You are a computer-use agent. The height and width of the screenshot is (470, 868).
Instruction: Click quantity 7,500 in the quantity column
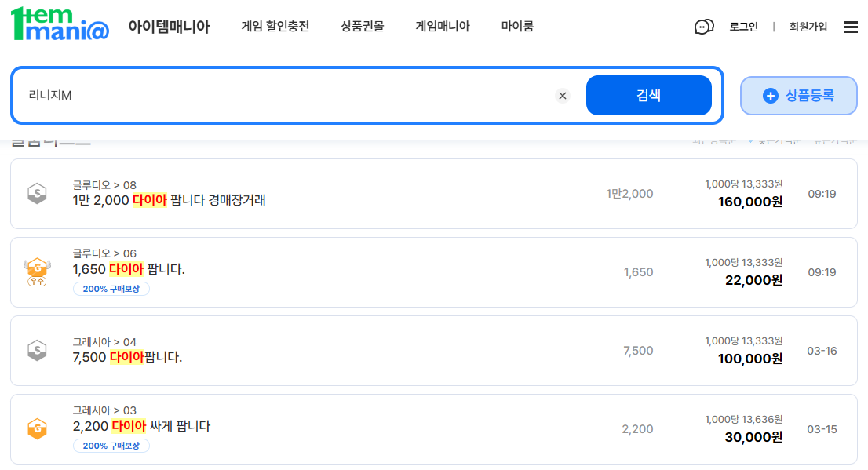pyautogui.click(x=638, y=351)
